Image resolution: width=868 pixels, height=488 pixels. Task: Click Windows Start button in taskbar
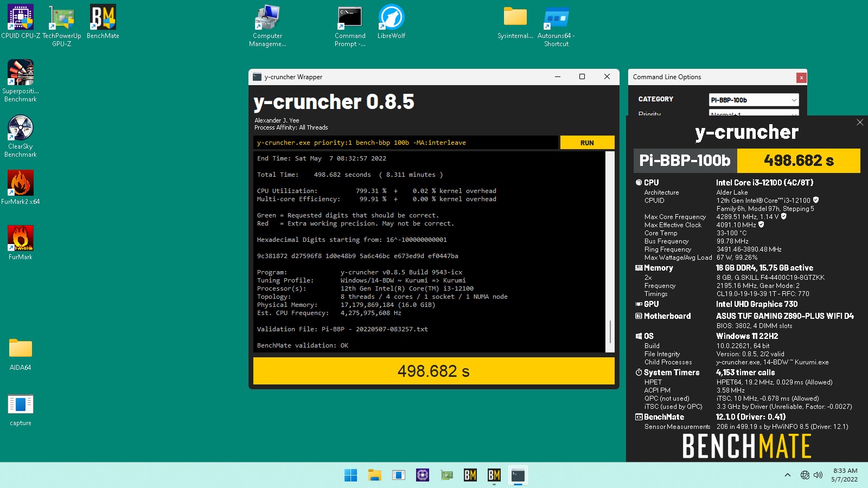point(351,476)
